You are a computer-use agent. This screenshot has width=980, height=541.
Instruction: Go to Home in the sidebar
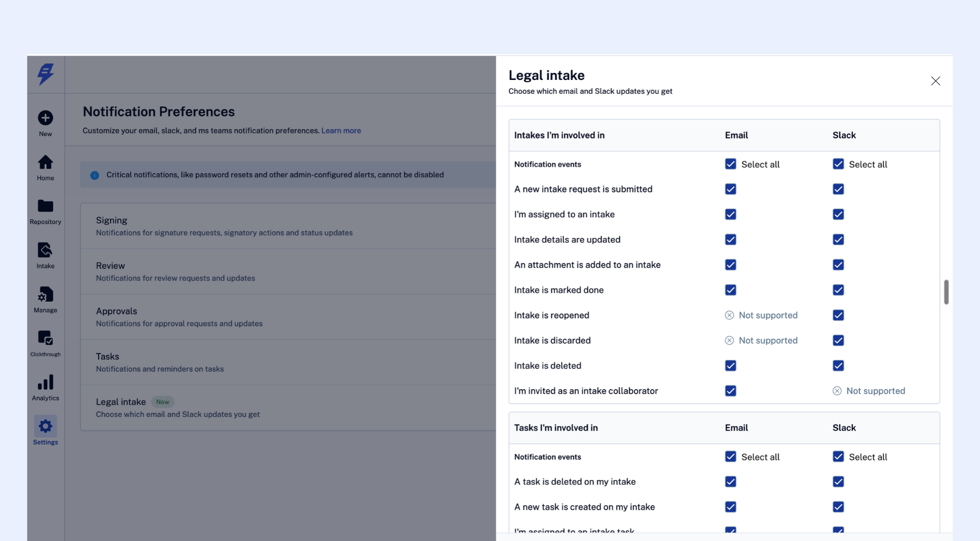click(45, 162)
